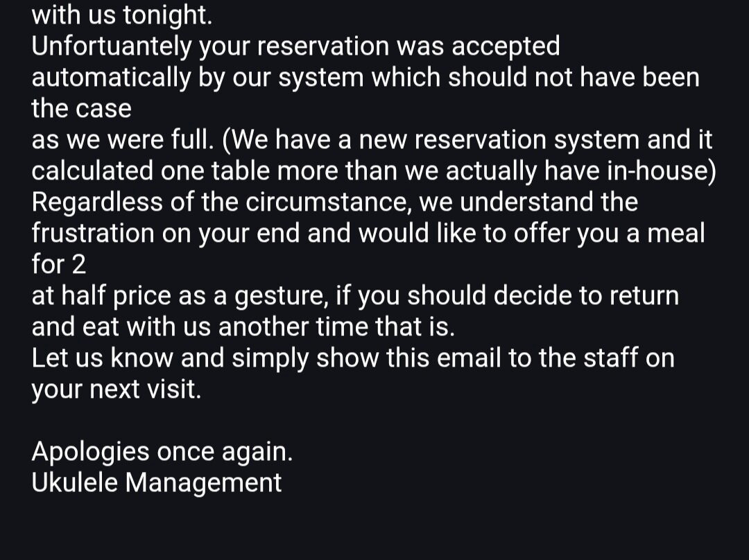Image resolution: width=749 pixels, height=560 pixels.
Task: Click the word "Regardless" in the message
Action: tap(97, 202)
